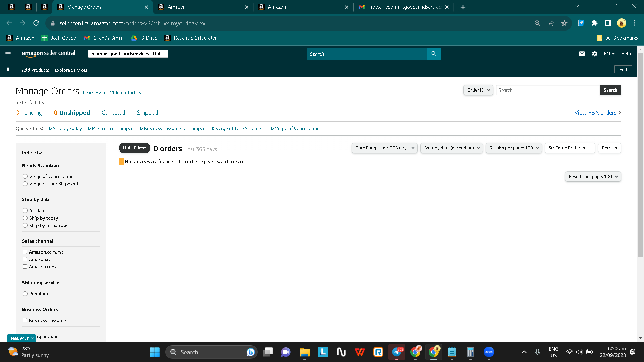
Task: Open the ecomartgoodsandservices account switcher
Action: [x=128, y=54]
